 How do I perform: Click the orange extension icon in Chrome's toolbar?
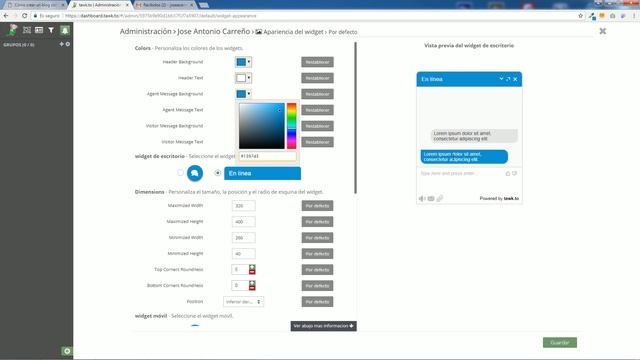[602, 16]
